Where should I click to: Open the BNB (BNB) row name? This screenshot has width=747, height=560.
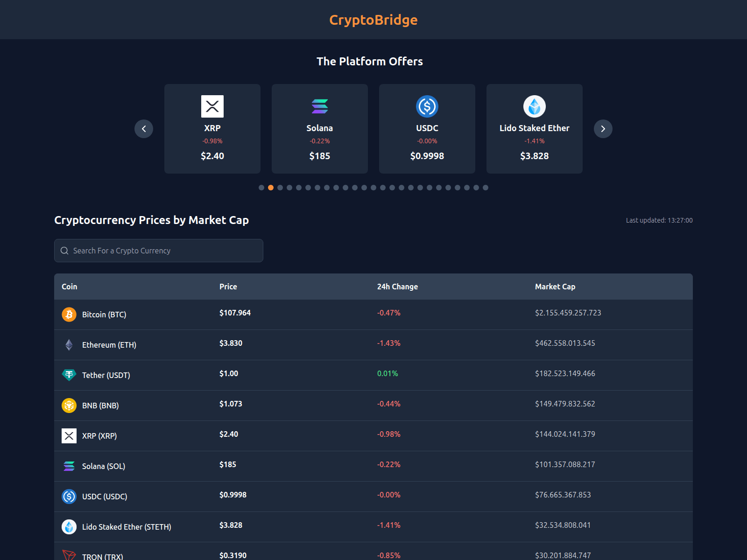coord(100,406)
